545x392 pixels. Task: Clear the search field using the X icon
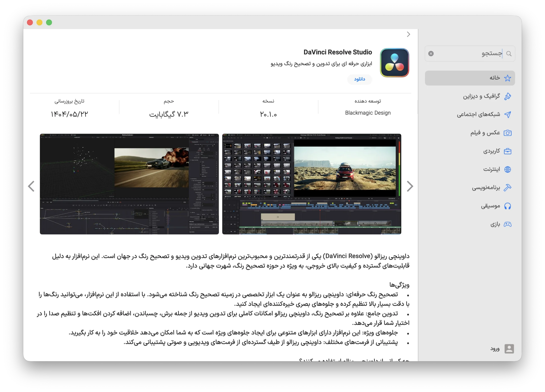(431, 53)
